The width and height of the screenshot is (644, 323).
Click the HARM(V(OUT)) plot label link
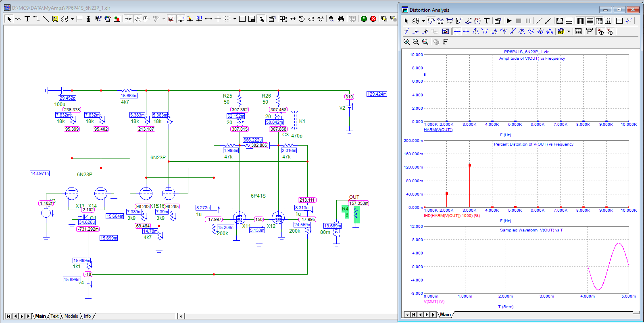[x=438, y=130]
